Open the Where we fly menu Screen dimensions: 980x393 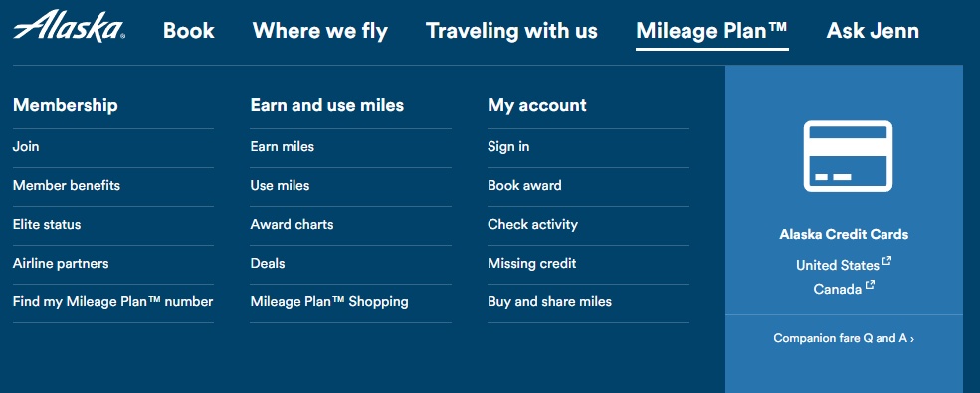coord(320,31)
